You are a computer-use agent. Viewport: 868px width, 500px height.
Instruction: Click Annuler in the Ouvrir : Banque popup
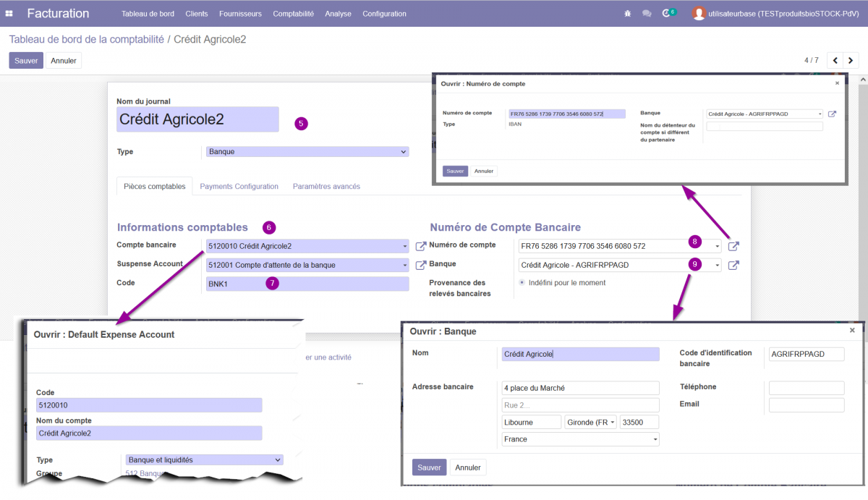pos(468,467)
